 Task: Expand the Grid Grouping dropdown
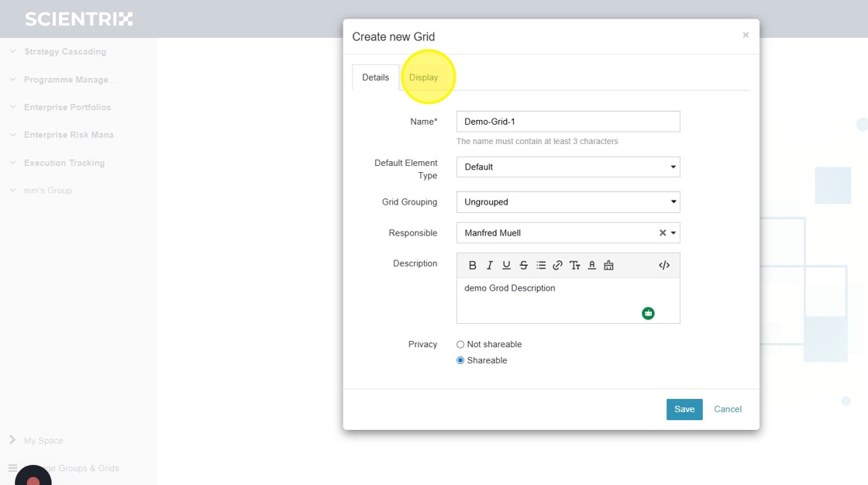568,202
